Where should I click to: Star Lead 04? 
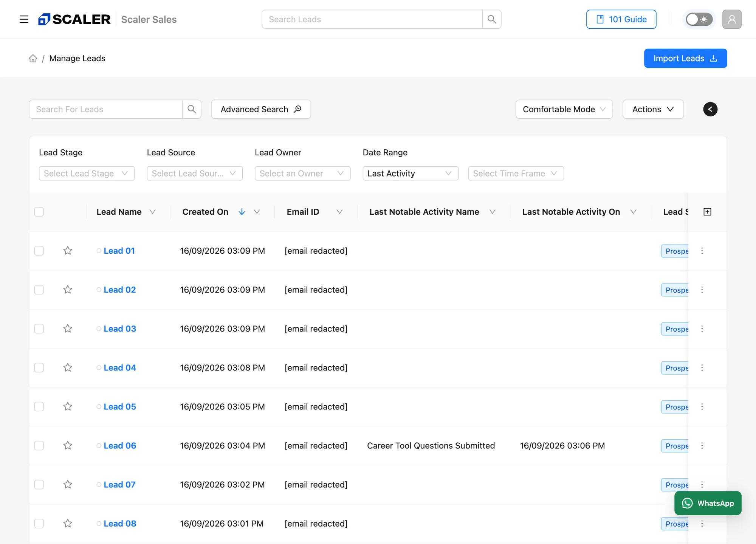click(68, 367)
